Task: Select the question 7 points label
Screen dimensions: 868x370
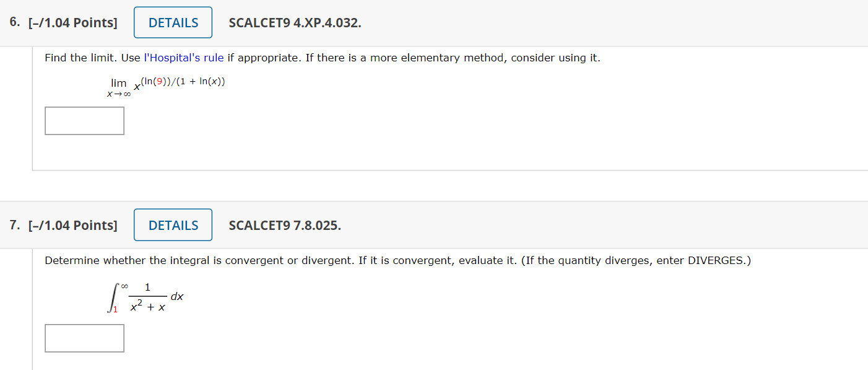Action: (x=72, y=224)
